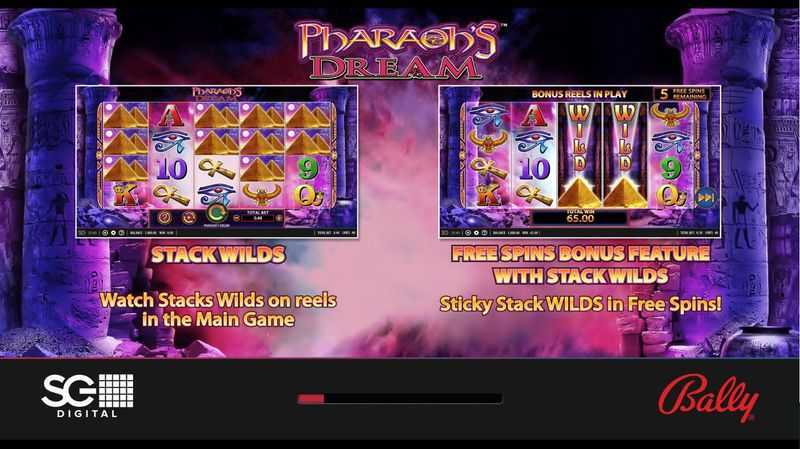Open the Stack Wilds game preview thumbnail
Viewport: 800px width, 449px height.
pos(217,162)
